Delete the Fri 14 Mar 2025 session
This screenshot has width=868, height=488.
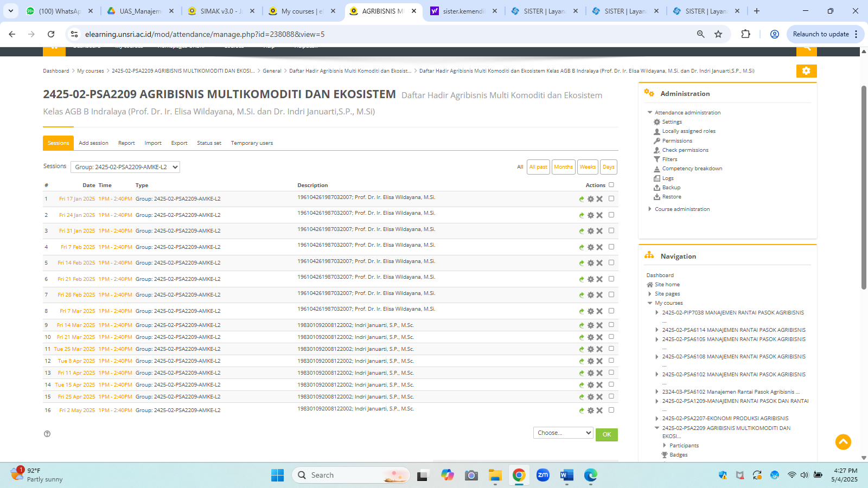coord(599,325)
